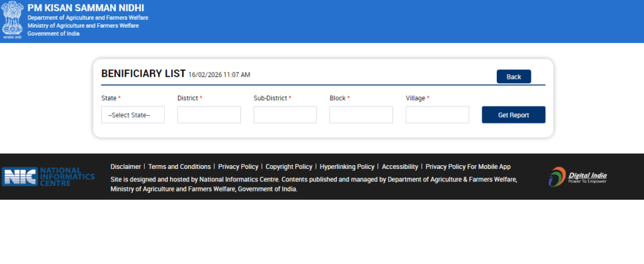This screenshot has height=264, width=644.
Task: Go back using the Back button
Action: pyautogui.click(x=514, y=76)
